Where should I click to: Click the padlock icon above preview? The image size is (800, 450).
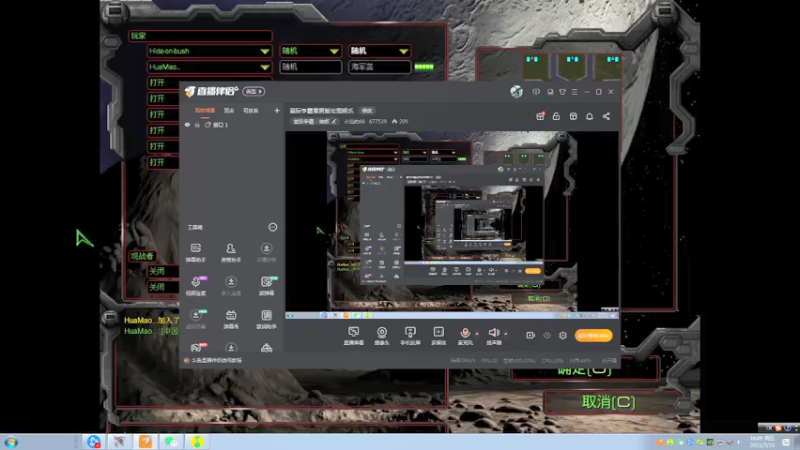[x=556, y=116]
